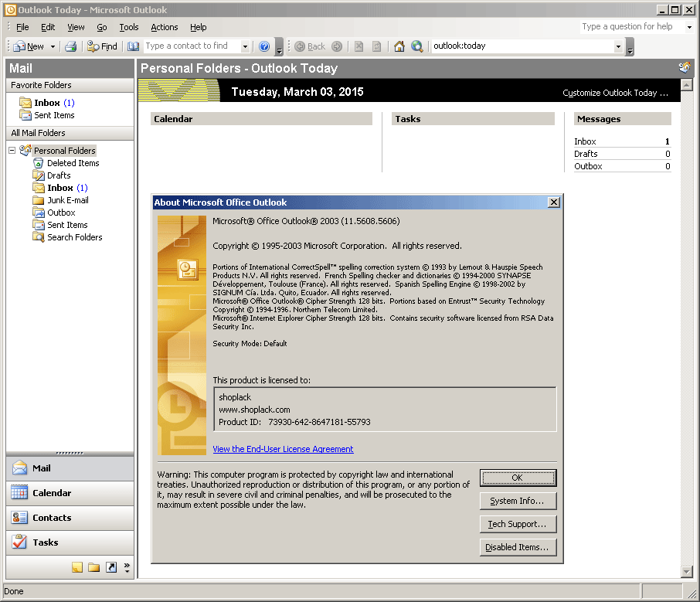Screen dimensions: 700x602
Task: Open the Go menu
Action: [102, 27]
